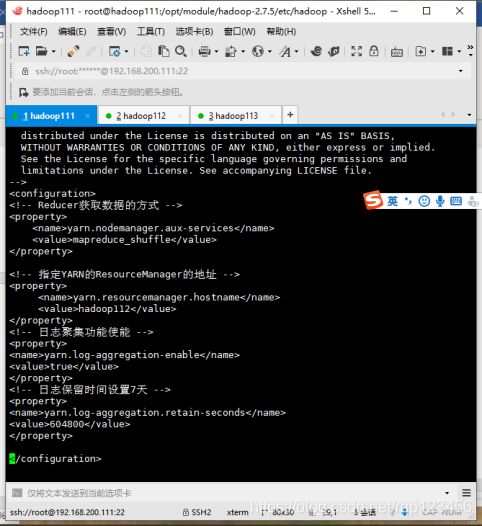Image resolution: width=482 pixels, height=526 pixels.
Task: Click the Open Session folder icon
Action: 42,51
